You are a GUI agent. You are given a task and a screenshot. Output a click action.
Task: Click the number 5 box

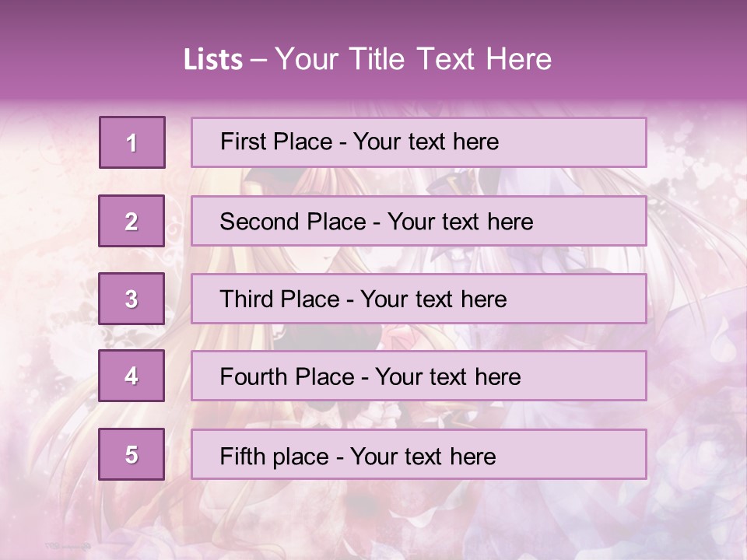(132, 454)
